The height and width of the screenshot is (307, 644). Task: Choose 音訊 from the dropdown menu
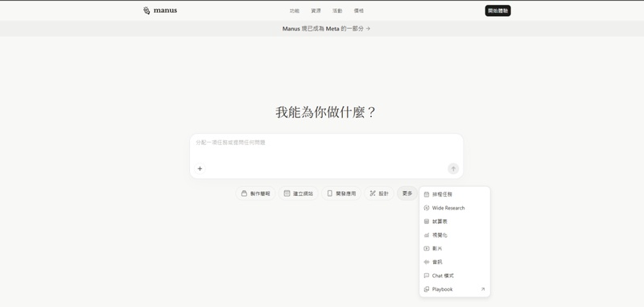tap(455, 262)
